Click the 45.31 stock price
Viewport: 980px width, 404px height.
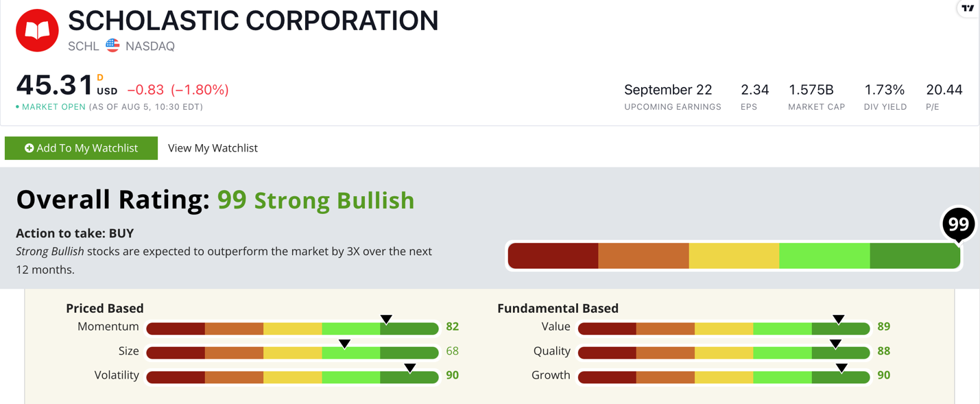(x=55, y=86)
